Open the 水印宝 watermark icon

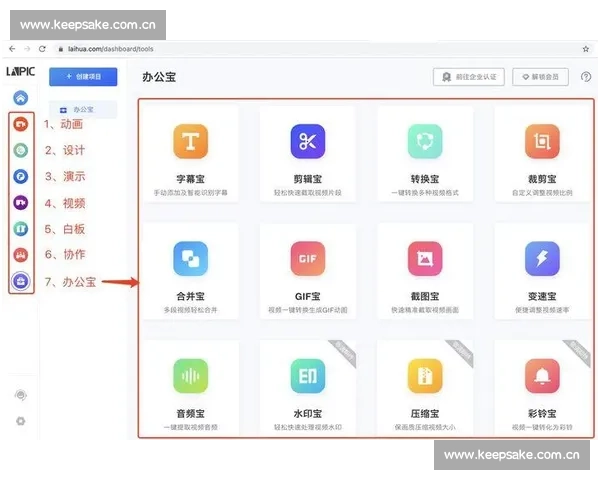coord(308,376)
